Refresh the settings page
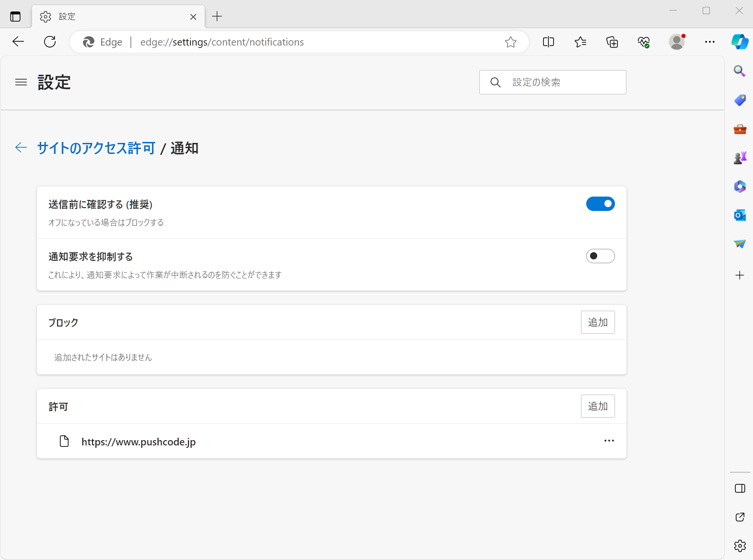 pos(50,42)
